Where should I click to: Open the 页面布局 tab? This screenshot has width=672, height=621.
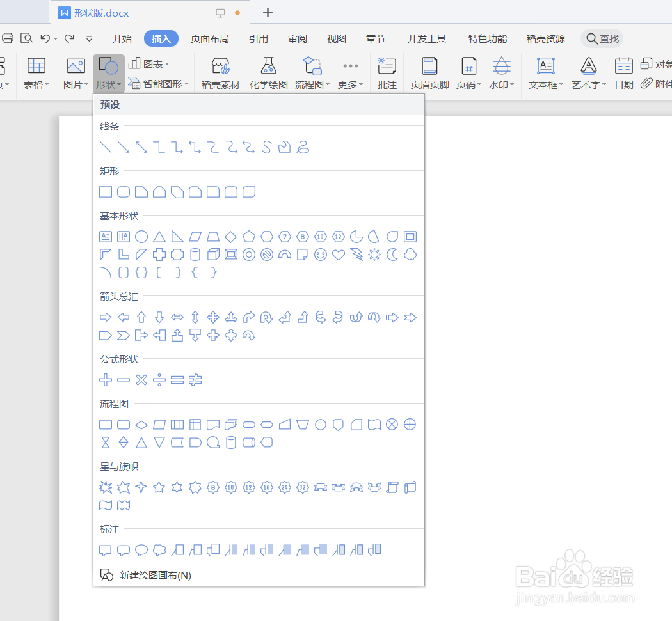(209, 38)
